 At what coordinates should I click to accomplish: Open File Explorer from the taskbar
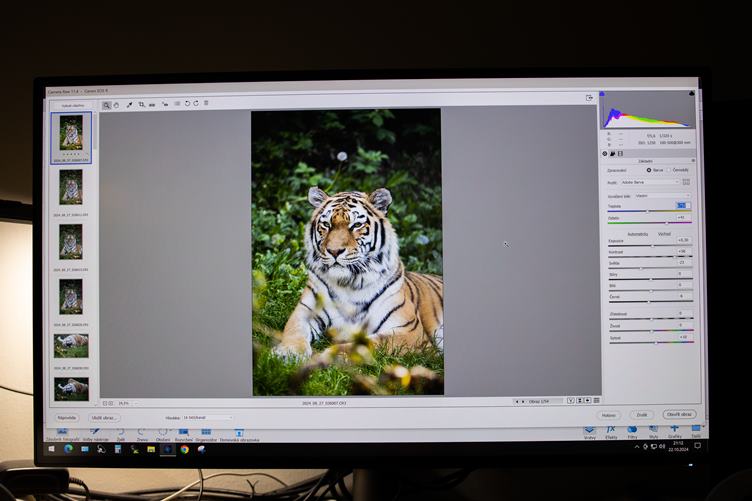pyautogui.click(x=151, y=449)
